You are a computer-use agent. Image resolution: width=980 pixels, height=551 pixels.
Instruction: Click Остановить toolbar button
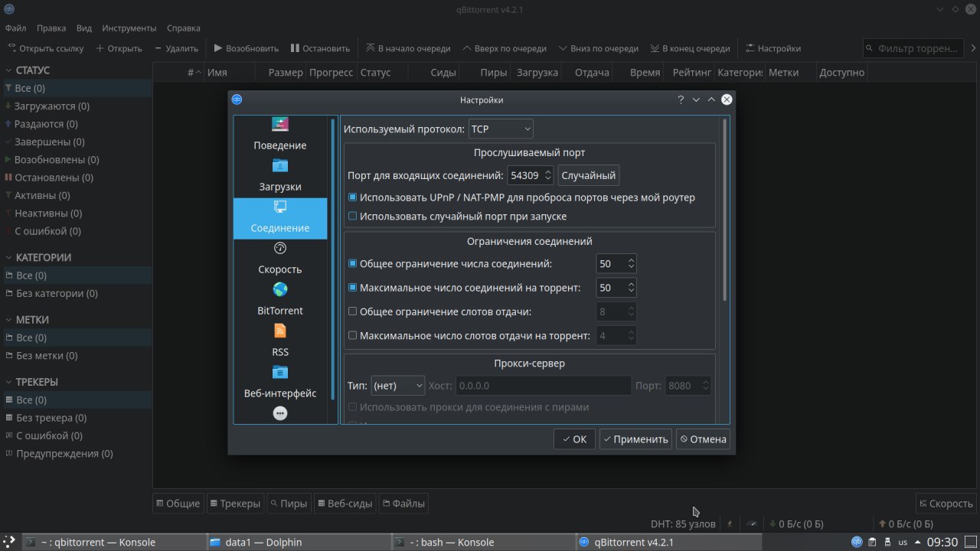(x=320, y=48)
